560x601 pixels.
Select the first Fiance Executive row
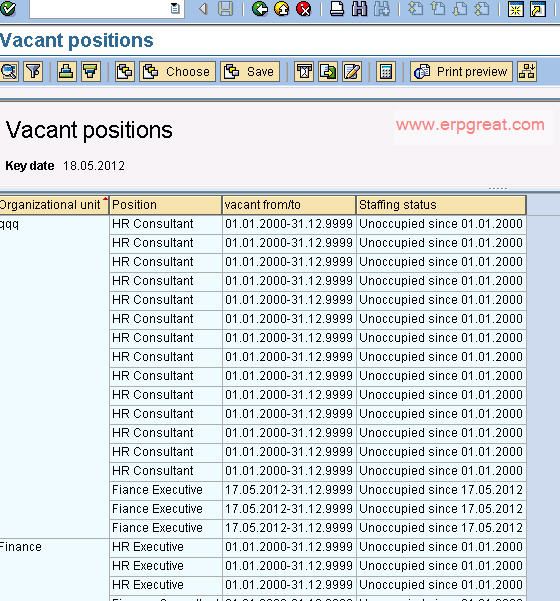[317, 490]
